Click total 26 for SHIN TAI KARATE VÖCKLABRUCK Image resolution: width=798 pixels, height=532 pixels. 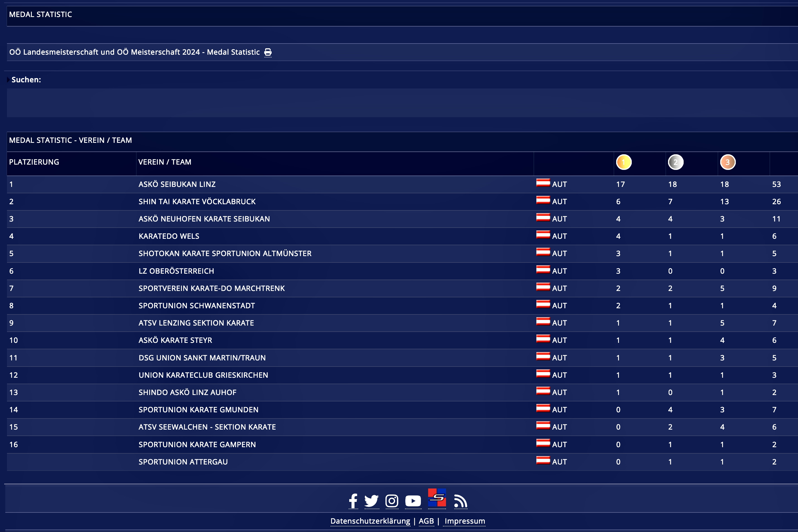click(x=776, y=201)
